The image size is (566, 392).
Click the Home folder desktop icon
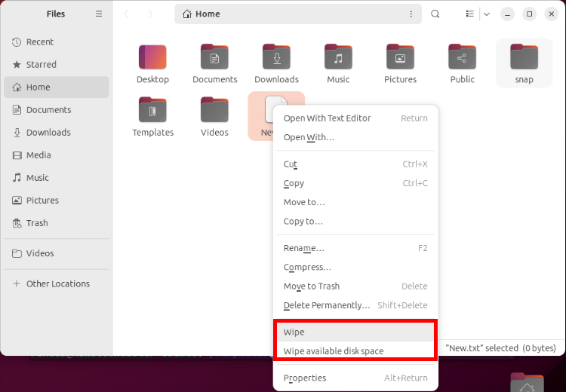(527, 383)
